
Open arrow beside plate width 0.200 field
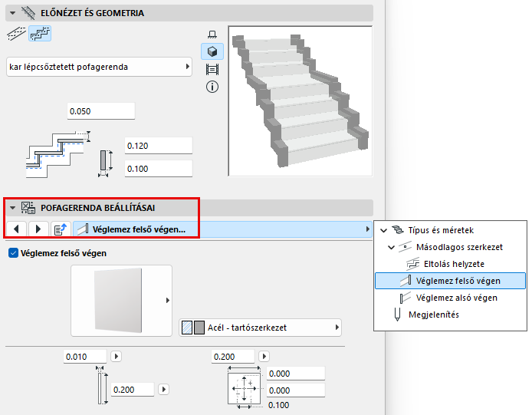click(264, 357)
